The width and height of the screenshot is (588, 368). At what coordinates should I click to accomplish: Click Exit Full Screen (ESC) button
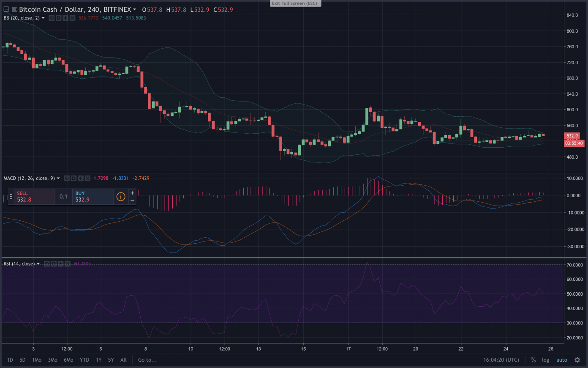click(x=296, y=3)
